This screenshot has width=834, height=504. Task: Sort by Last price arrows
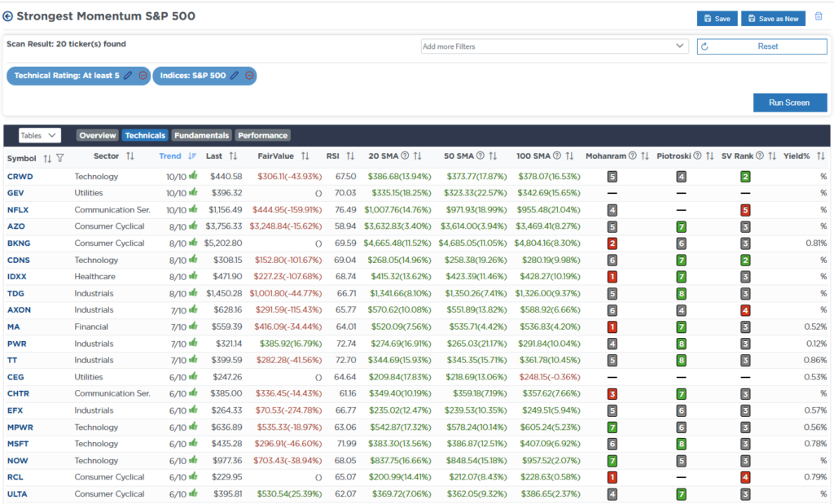pos(233,156)
